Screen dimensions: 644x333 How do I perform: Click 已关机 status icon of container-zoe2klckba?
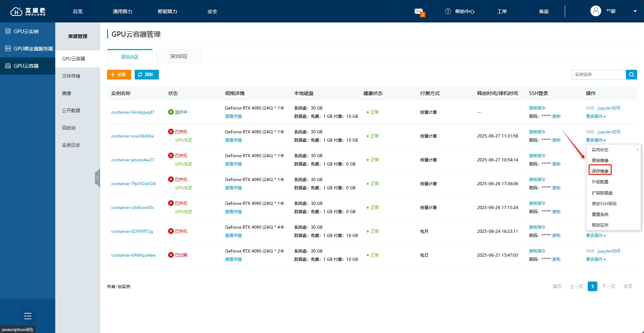171,132
